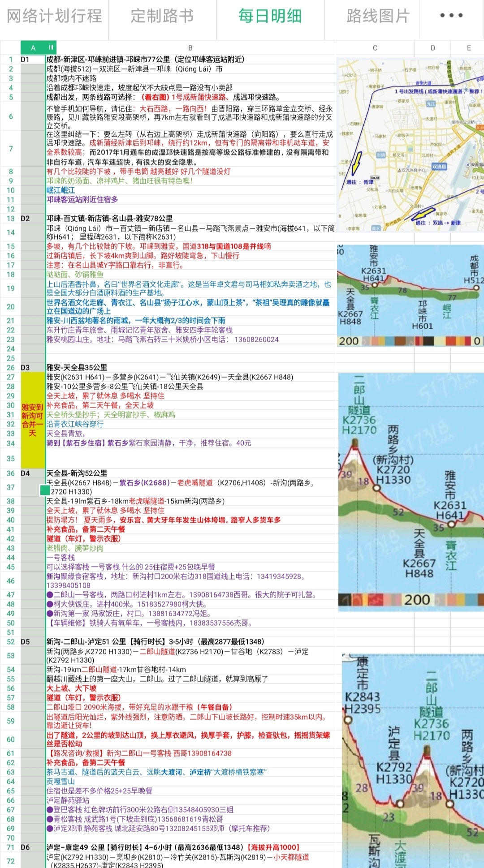The width and height of the screenshot is (484, 868).
Task: Click cell 邛崃-百丈镇-新店镇-名山县-雅安78公里
Action: click(190, 219)
